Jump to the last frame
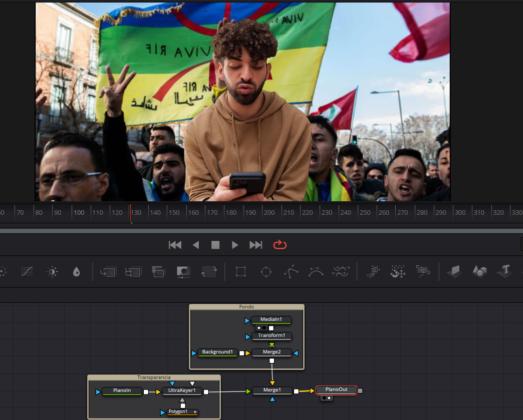The height and width of the screenshot is (420, 523). click(255, 245)
